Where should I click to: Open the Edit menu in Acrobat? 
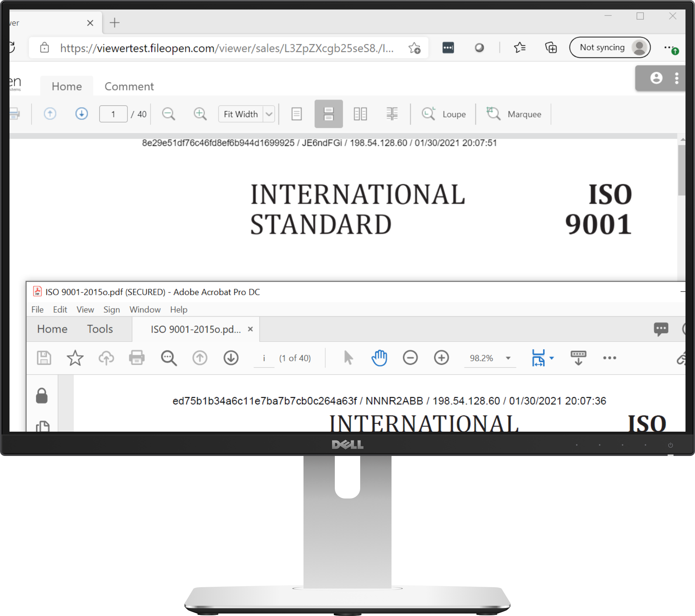click(60, 310)
